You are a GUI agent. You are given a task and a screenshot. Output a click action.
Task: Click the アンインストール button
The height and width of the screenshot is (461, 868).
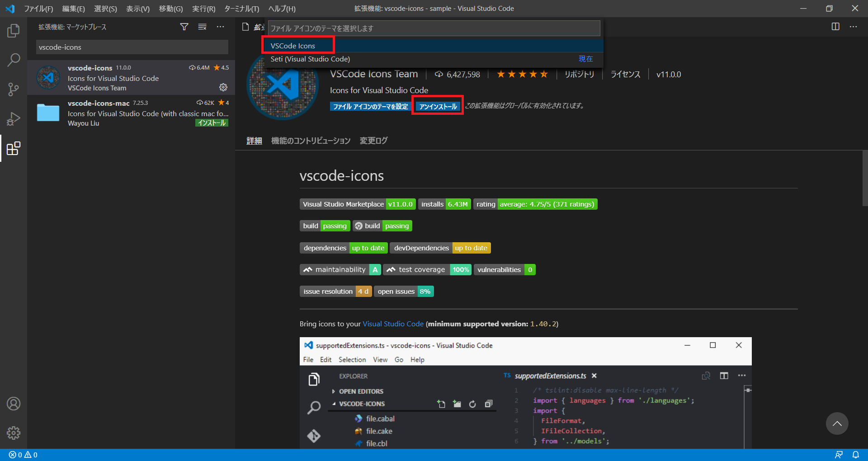click(438, 106)
